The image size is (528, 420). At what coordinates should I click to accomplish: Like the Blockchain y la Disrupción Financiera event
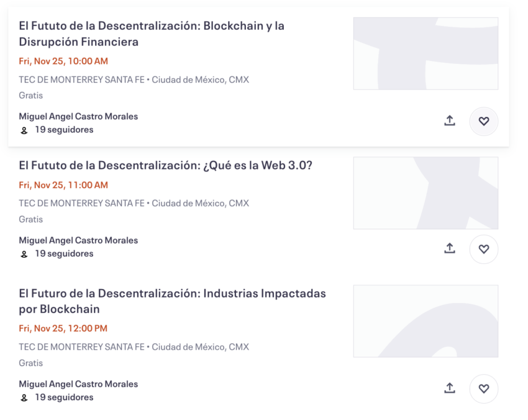pos(483,121)
